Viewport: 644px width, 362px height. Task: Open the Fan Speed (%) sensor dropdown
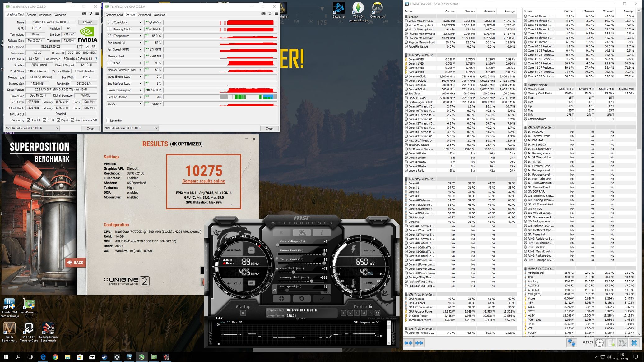click(140, 43)
